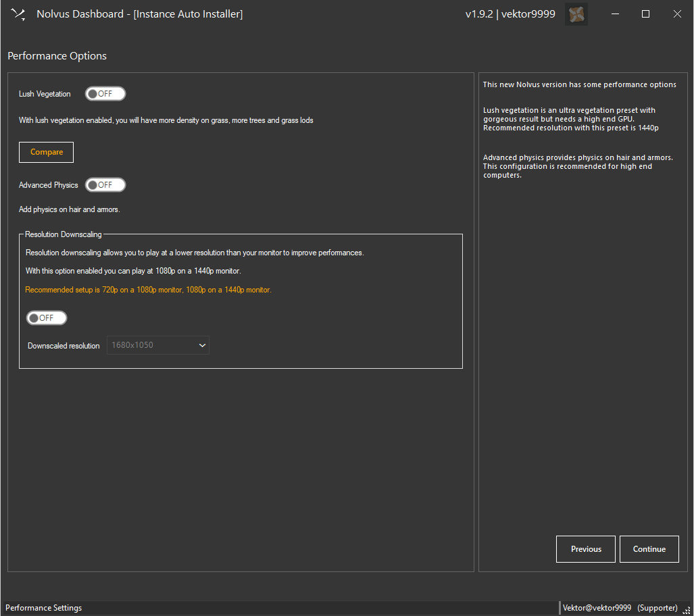Screen dimensions: 694x616
Task: Click the Advanced Physics label
Action: coord(48,185)
